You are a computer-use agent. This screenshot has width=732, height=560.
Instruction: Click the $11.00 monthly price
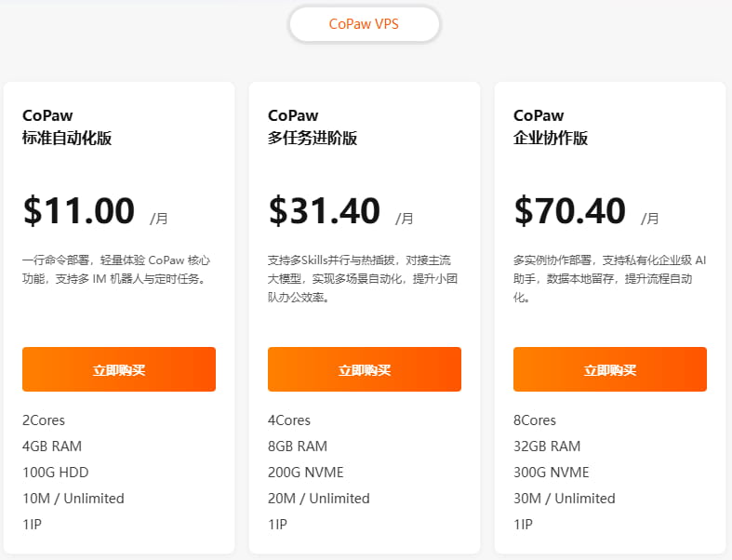tap(79, 211)
